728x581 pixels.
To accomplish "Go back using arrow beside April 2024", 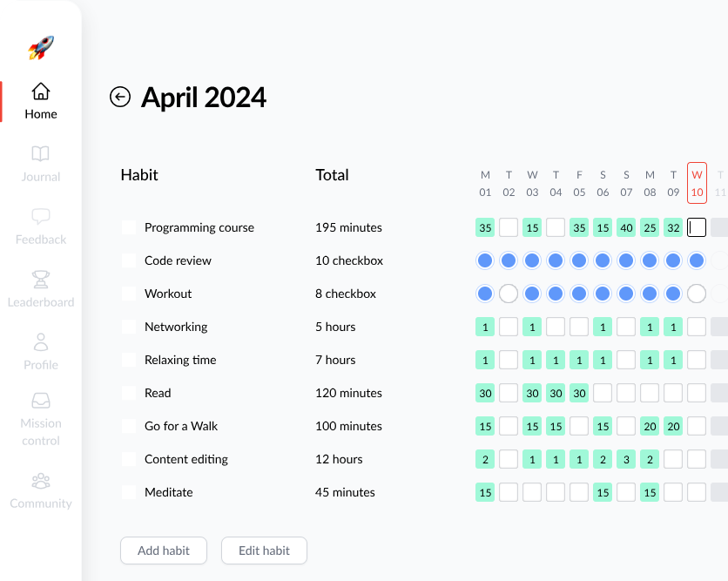I will coord(120,97).
